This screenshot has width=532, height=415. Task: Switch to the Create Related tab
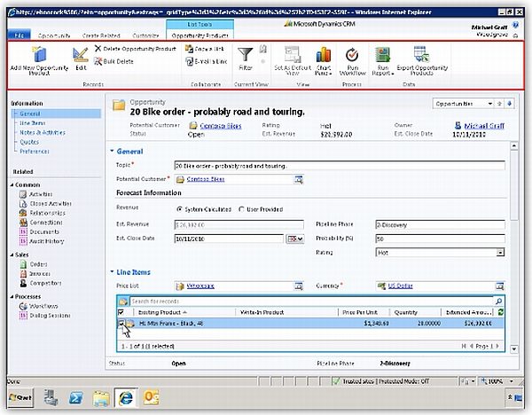click(x=102, y=34)
